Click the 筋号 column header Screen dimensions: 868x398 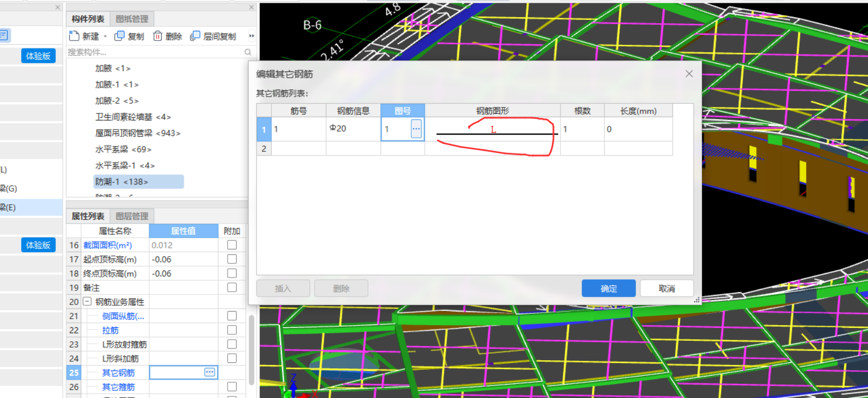click(298, 110)
